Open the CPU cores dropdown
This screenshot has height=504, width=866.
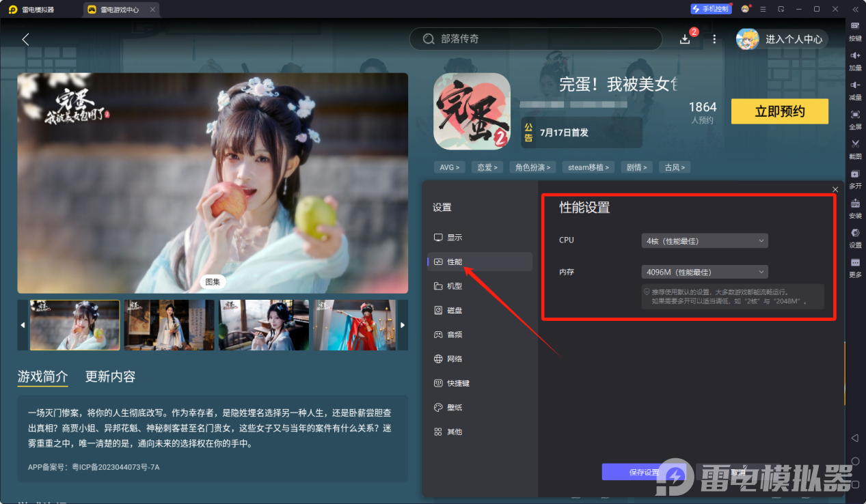(x=704, y=240)
